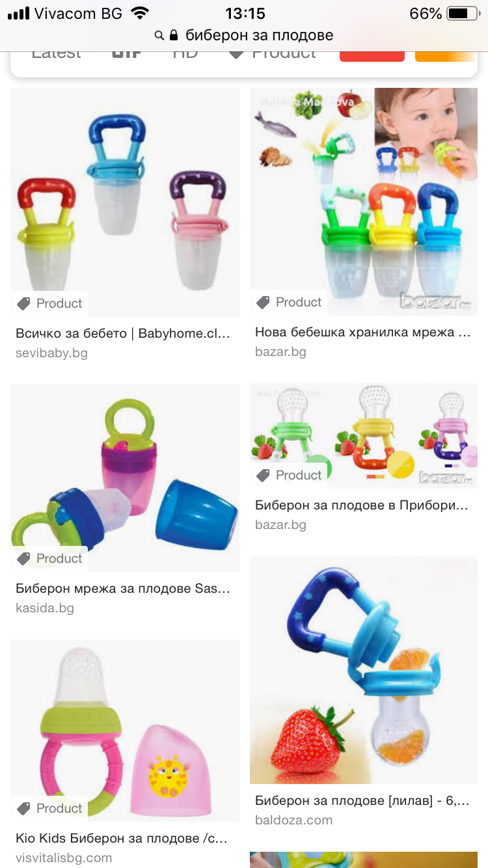488x868 pixels.
Task: Tap the Product tag on Нова бебешка хранилка image
Action: pos(289,302)
